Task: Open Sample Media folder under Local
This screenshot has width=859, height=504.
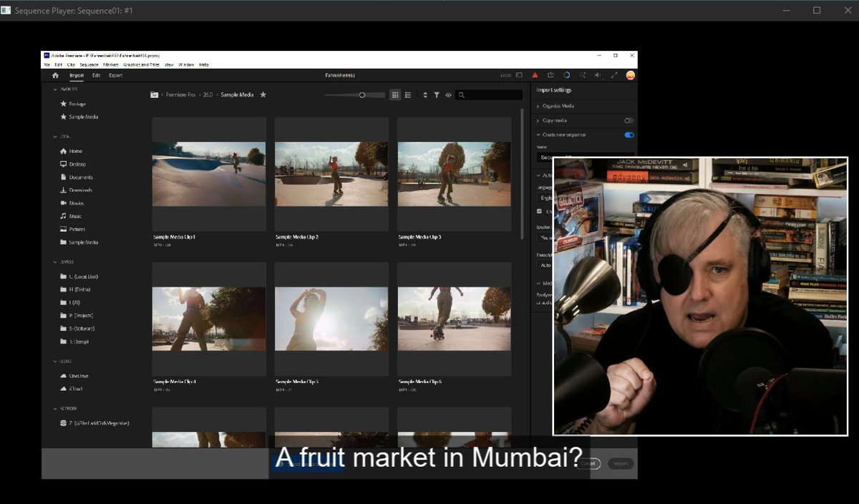Action: click(x=79, y=242)
